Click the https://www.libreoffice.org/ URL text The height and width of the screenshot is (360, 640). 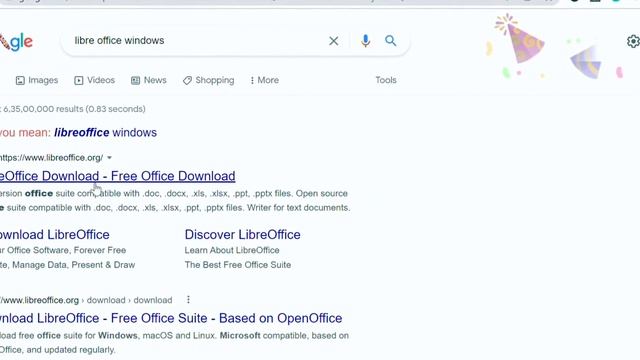click(51, 158)
